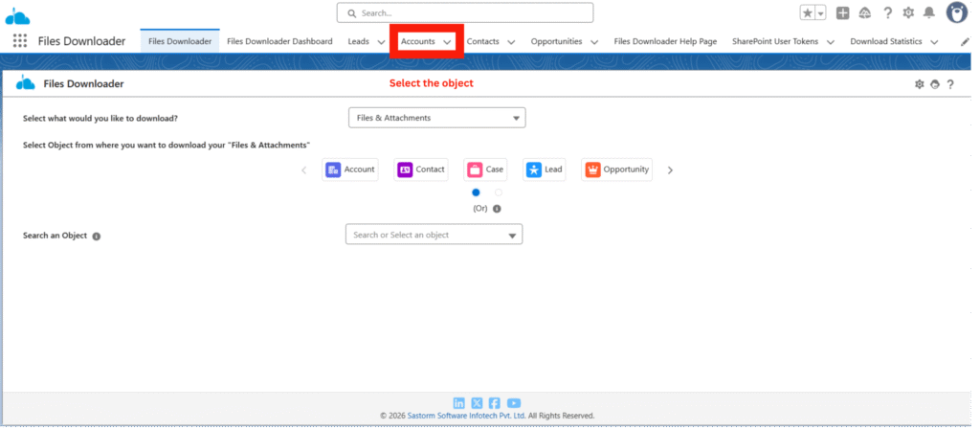Select the Opportunity object card

coord(617,170)
